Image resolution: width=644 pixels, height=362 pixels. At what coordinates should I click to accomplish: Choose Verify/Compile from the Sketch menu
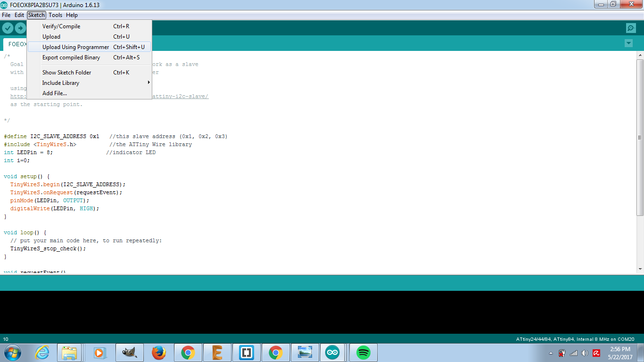click(x=90, y=26)
